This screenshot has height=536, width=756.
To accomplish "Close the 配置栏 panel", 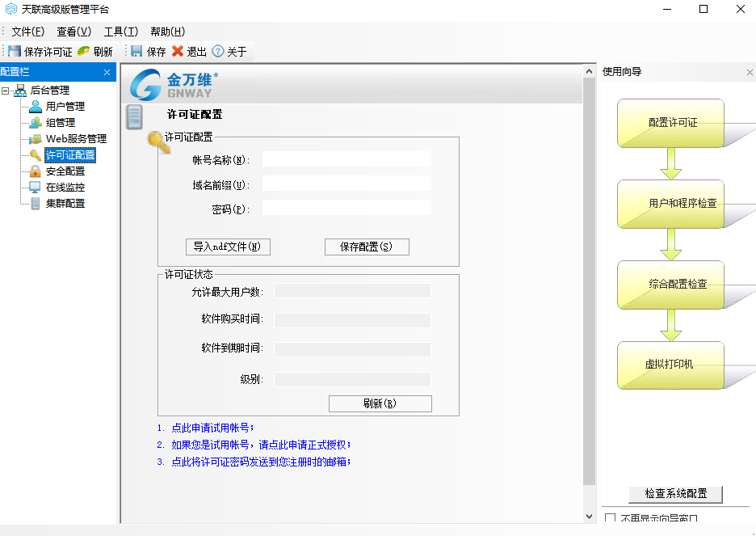I will 107,73.
